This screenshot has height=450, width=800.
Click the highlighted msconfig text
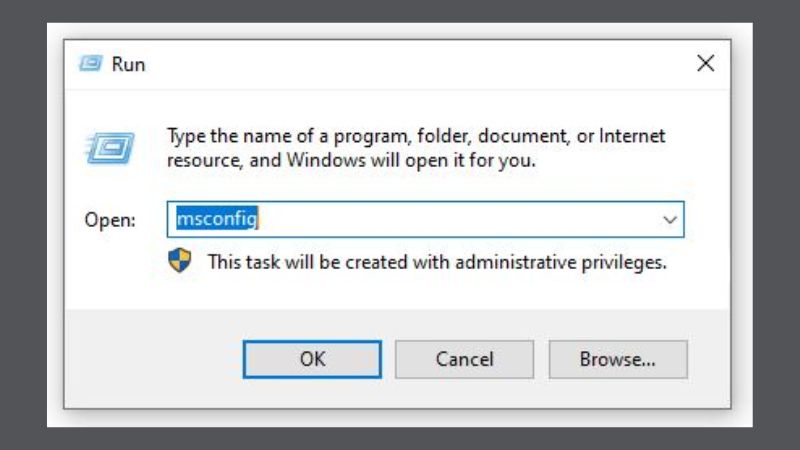[x=214, y=219]
